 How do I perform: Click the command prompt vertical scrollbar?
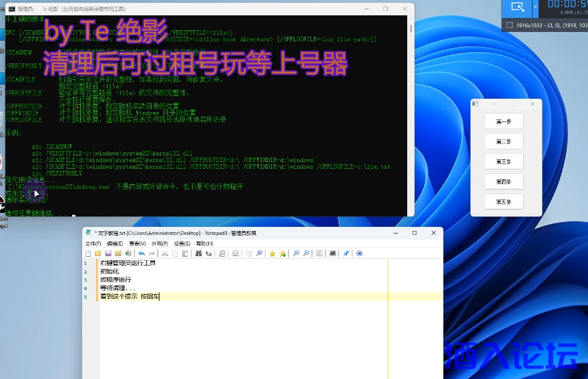[x=410, y=100]
